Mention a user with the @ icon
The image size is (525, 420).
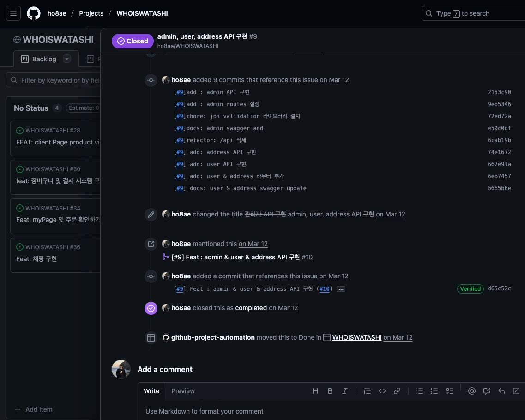(x=472, y=391)
